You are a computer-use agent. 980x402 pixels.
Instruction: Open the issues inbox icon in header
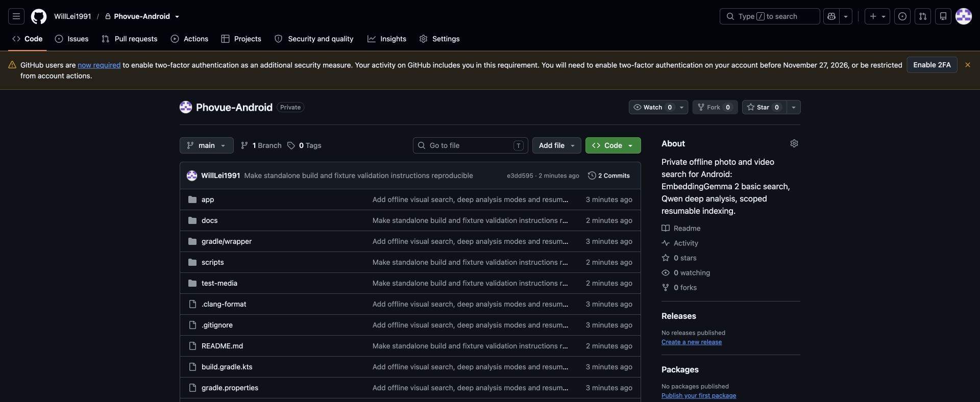(902, 16)
